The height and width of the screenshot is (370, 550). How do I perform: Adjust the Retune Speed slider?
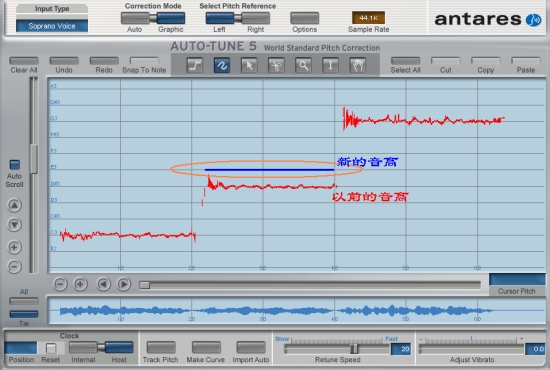(x=354, y=349)
